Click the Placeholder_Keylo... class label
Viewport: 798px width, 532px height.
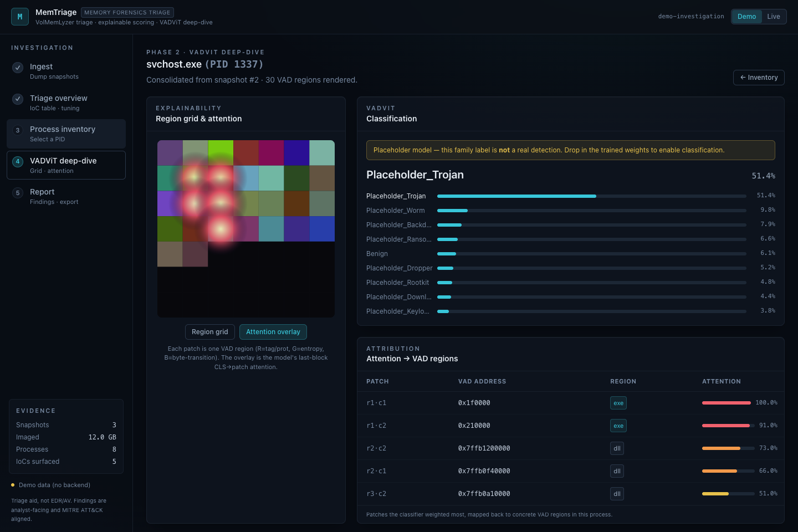pyautogui.click(x=398, y=311)
